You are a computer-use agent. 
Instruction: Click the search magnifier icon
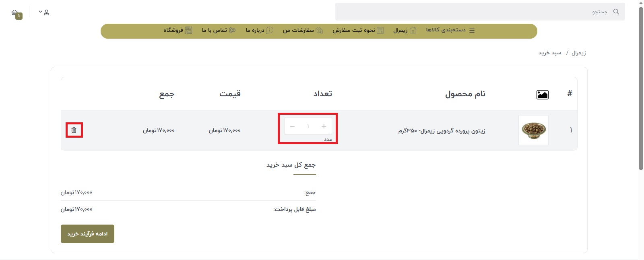click(x=616, y=12)
